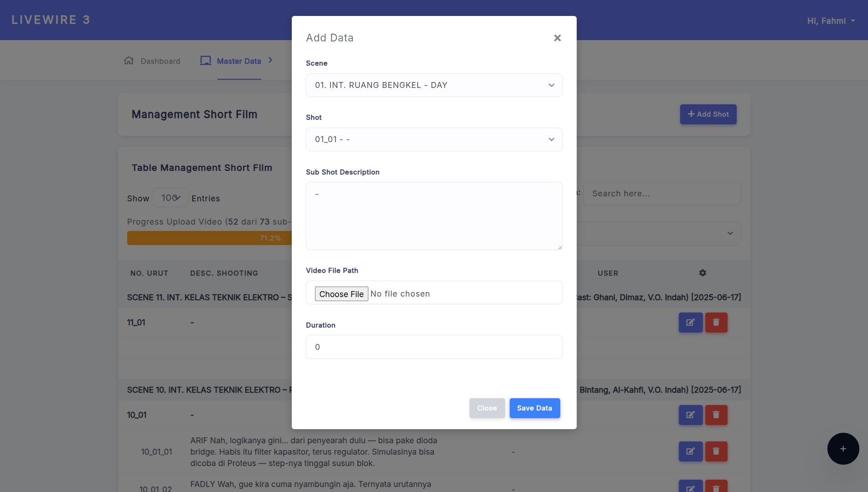Image resolution: width=868 pixels, height=492 pixels.
Task: Click the delete trash icon for row 11_01
Action: (x=716, y=323)
